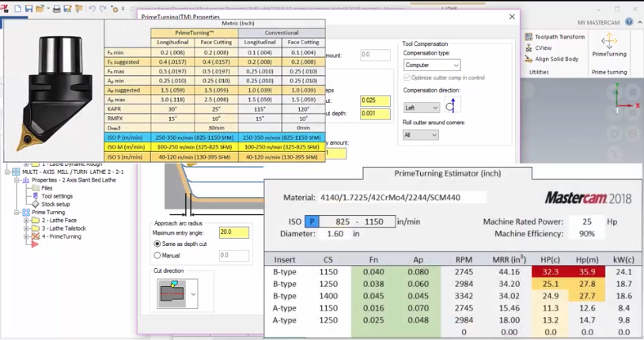Image resolution: width=644 pixels, height=340 pixels.
Task: Click the New file icon
Action: (18, 8)
